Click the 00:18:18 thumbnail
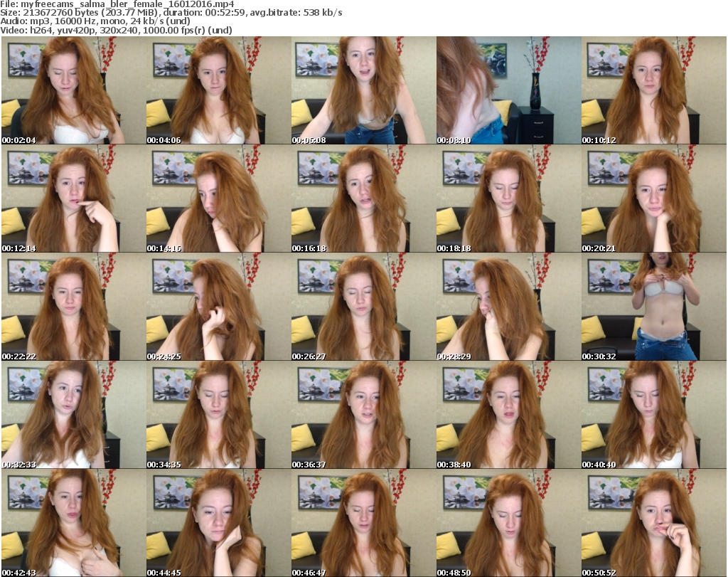 [x=508, y=198]
